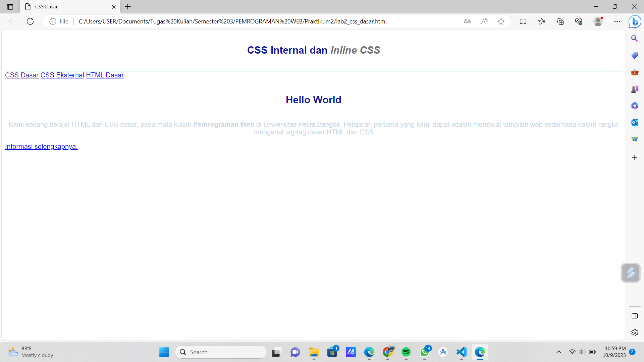Image resolution: width=644 pixels, height=362 pixels.
Task: Open the volume control from the system tray
Action: (x=581, y=352)
